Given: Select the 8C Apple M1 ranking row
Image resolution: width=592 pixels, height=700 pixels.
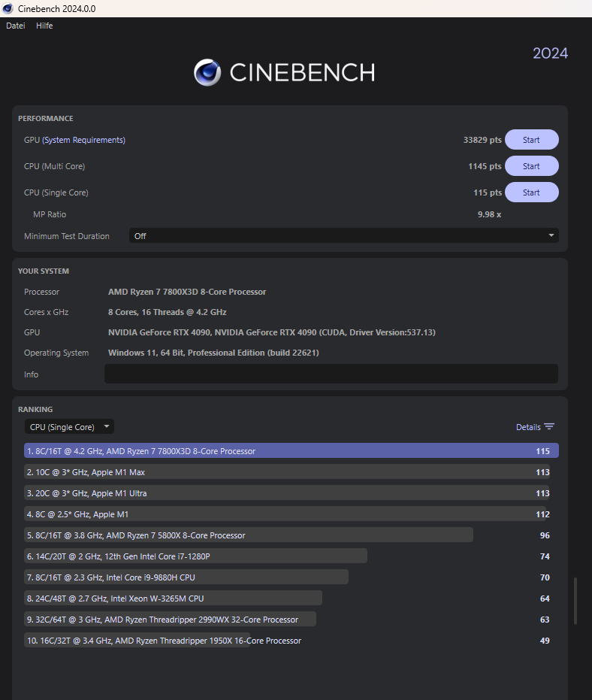Looking at the screenshot, I should click(287, 514).
